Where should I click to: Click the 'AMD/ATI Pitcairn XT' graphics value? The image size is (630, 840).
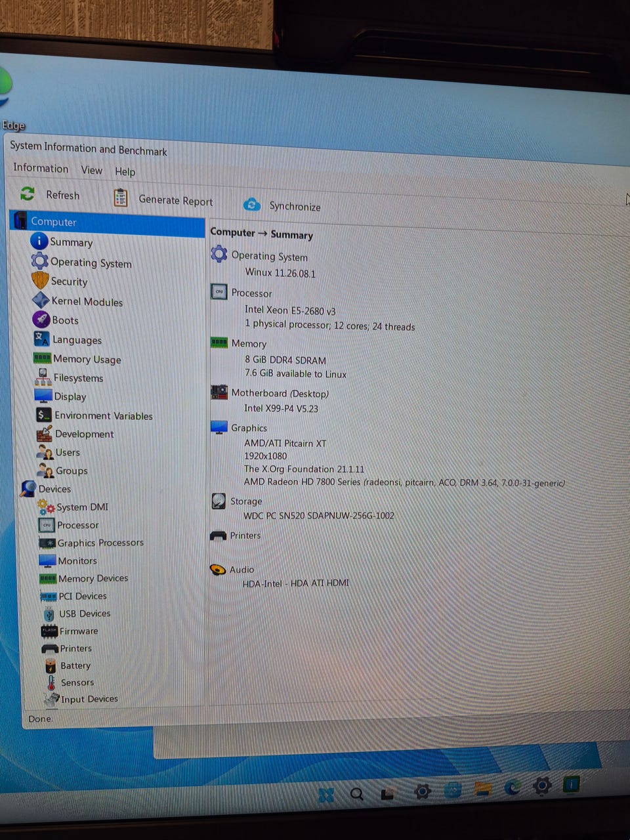coord(285,443)
